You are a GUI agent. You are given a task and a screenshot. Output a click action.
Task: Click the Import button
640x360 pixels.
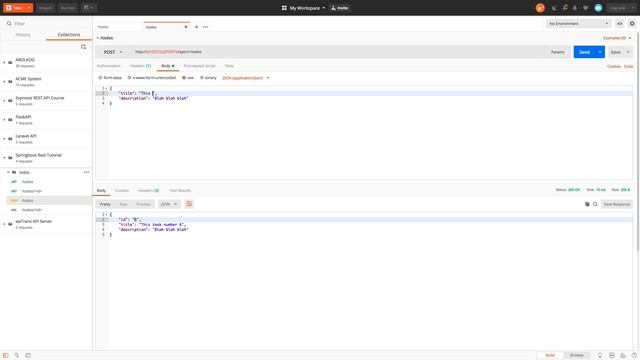(45, 8)
